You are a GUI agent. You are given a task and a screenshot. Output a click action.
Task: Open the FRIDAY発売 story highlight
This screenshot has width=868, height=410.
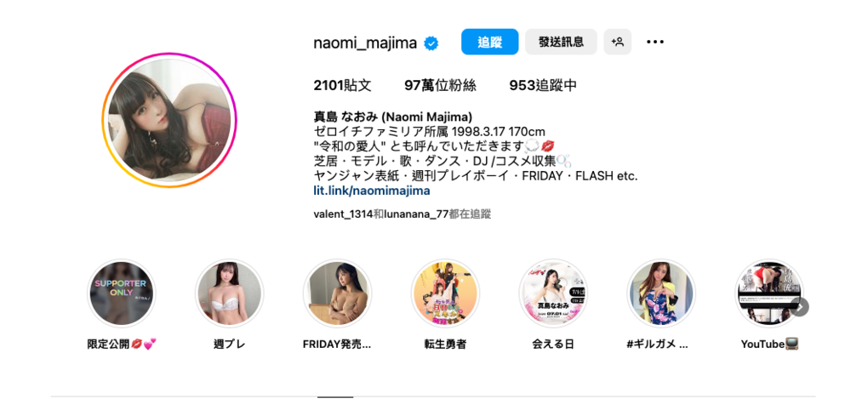[337, 293]
